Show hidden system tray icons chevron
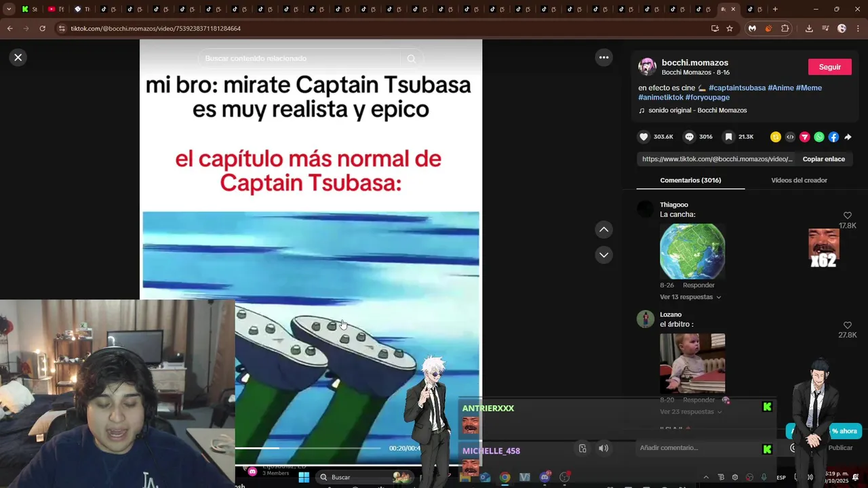The image size is (868, 488). click(706, 477)
